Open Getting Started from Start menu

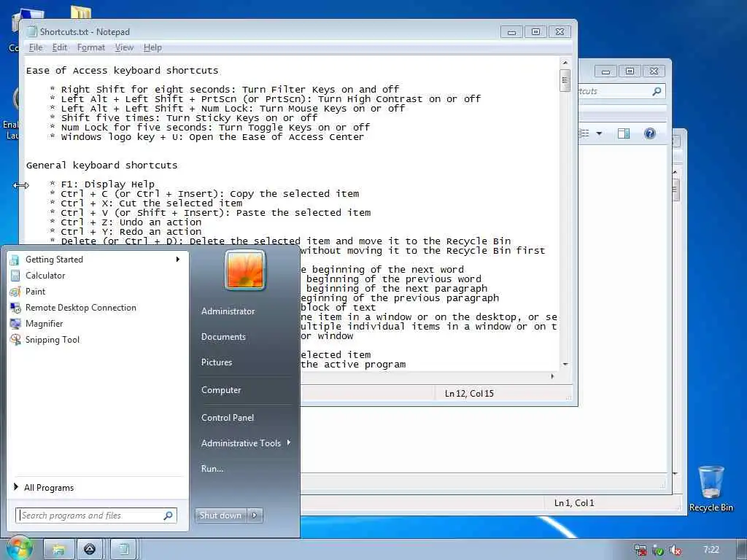(x=54, y=260)
